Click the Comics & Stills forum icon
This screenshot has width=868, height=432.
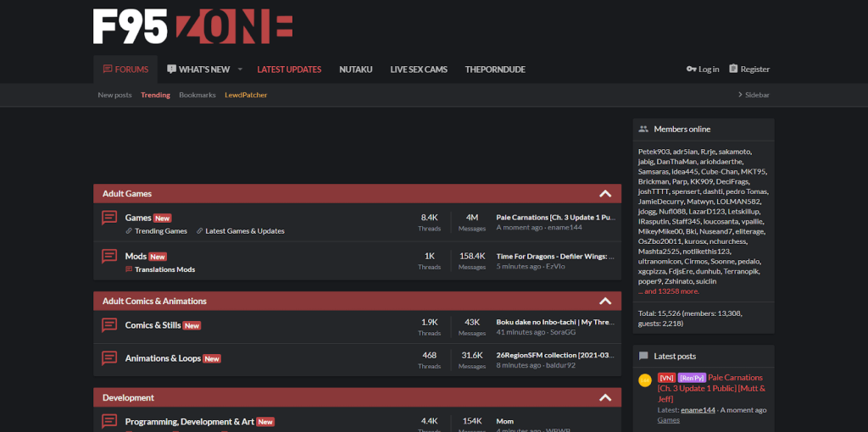(x=109, y=325)
